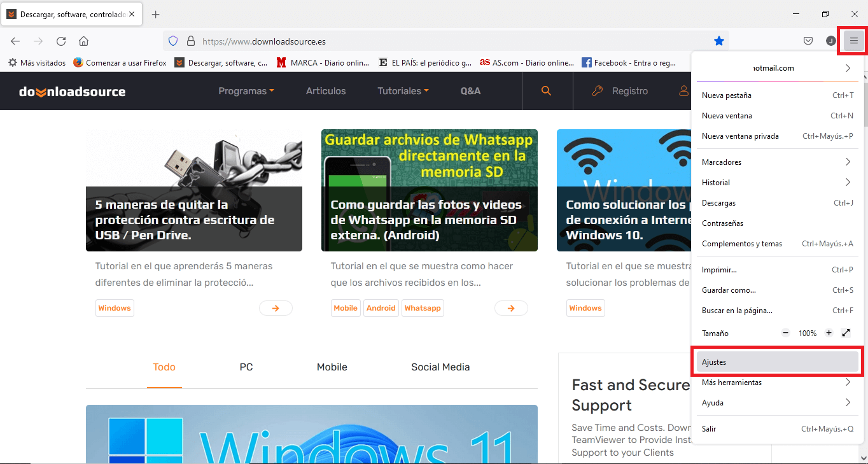Zoom in with the plus button
Image resolution: width=868 pixels, height=464 pixels.
coord(829,333)
